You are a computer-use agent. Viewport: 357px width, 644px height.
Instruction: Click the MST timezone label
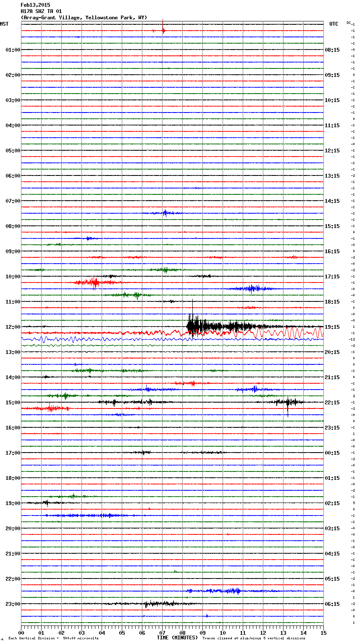pyautogui.click(x=4, y=24)
